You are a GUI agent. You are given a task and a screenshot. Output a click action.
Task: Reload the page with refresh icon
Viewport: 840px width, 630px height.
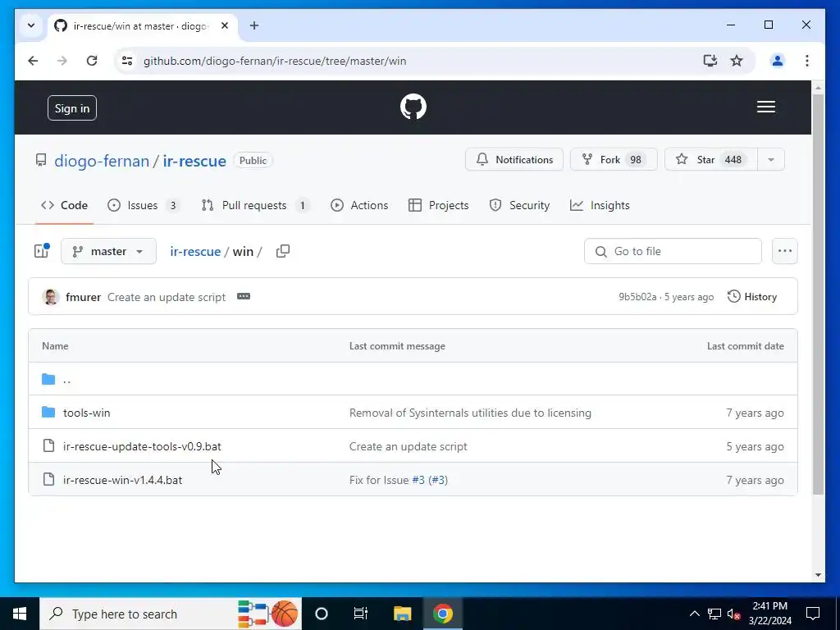(x=92, y=61)
